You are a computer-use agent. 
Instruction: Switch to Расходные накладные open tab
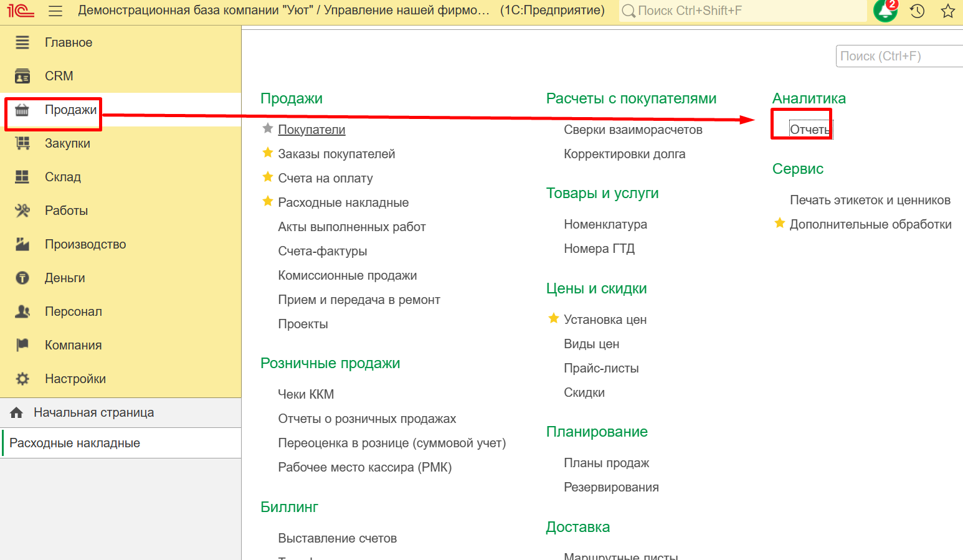[x=75, y=443]
